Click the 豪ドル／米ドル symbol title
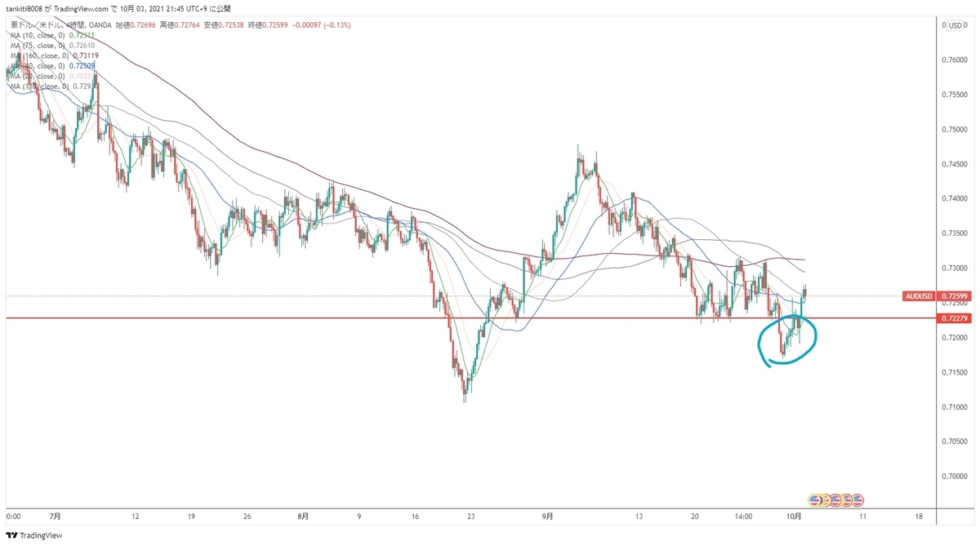980x546 pixels. [38, 25]
